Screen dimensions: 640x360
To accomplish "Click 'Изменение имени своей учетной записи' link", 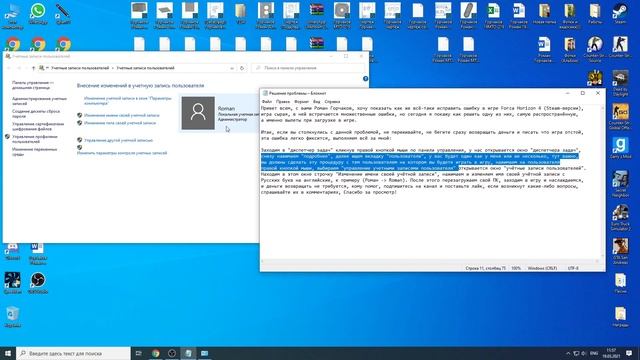I will point(122,116).
